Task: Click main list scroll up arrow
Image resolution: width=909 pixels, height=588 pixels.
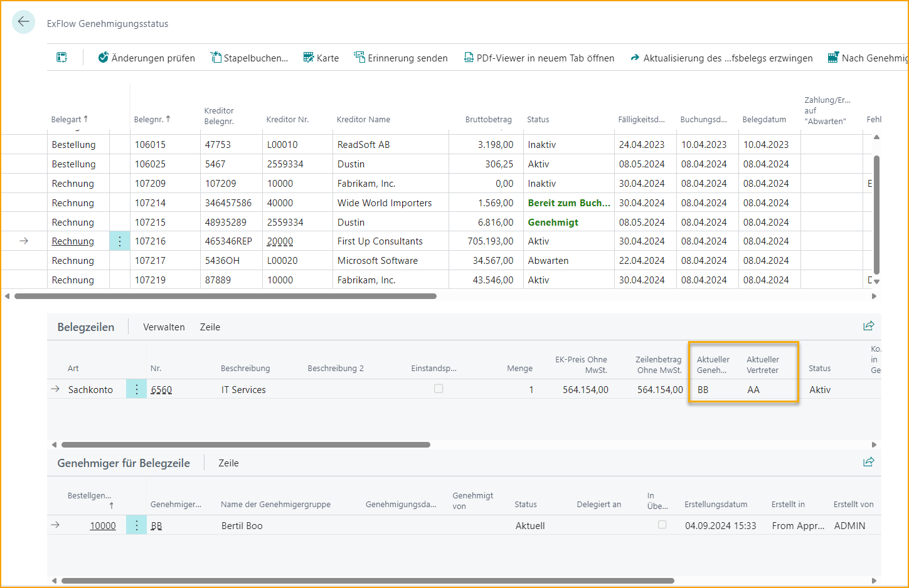Action: tap(876, 137)
